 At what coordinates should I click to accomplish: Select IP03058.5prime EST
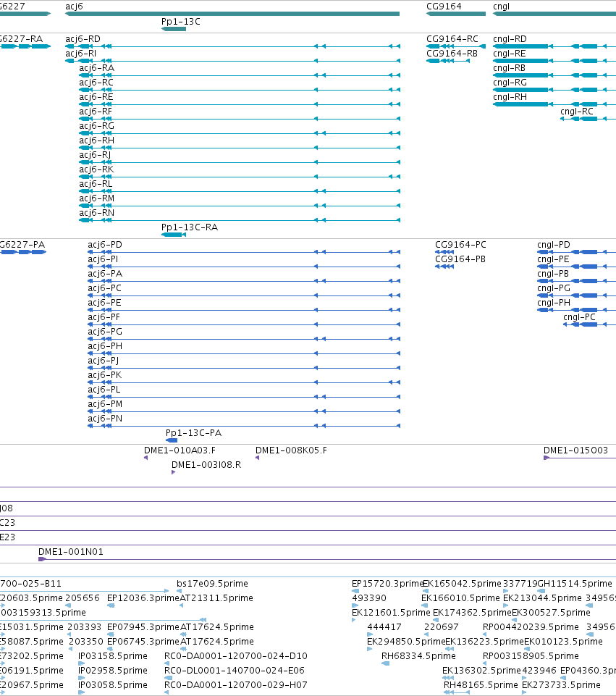pos(81,692)
